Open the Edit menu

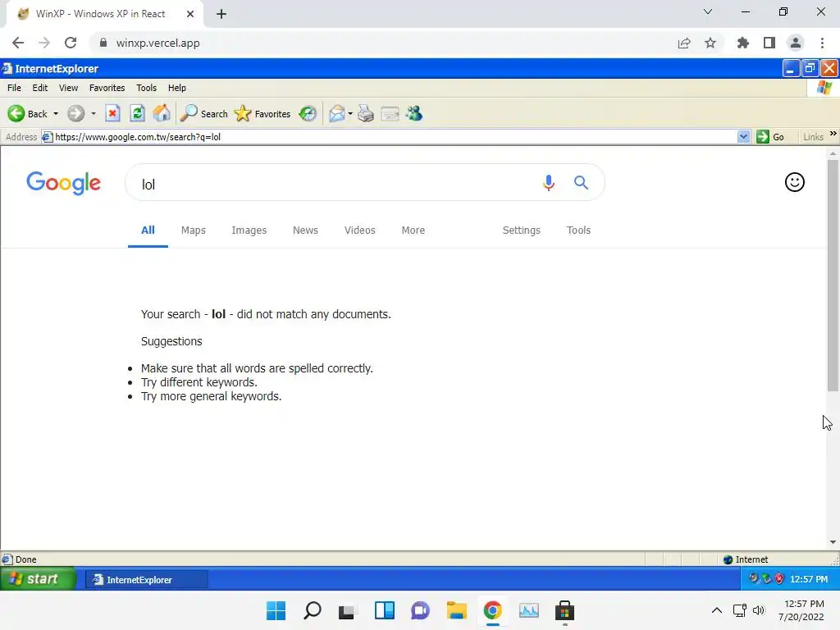coord(40,88)
